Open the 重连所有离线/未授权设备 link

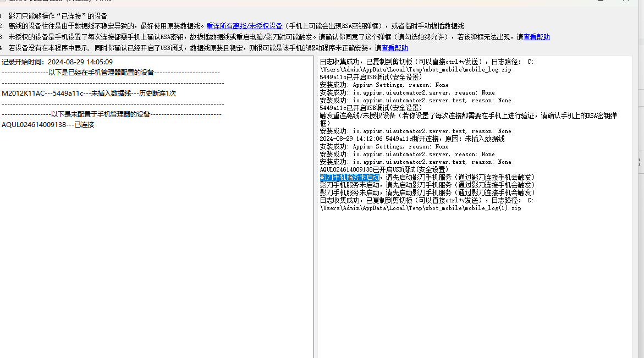pyautogui.click(x=244, y=26)
